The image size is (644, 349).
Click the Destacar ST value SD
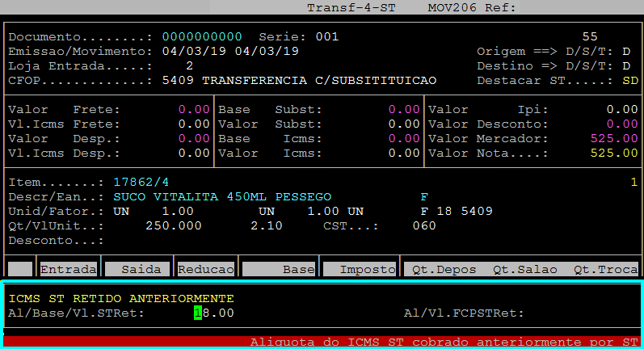[x=630, y=81]
